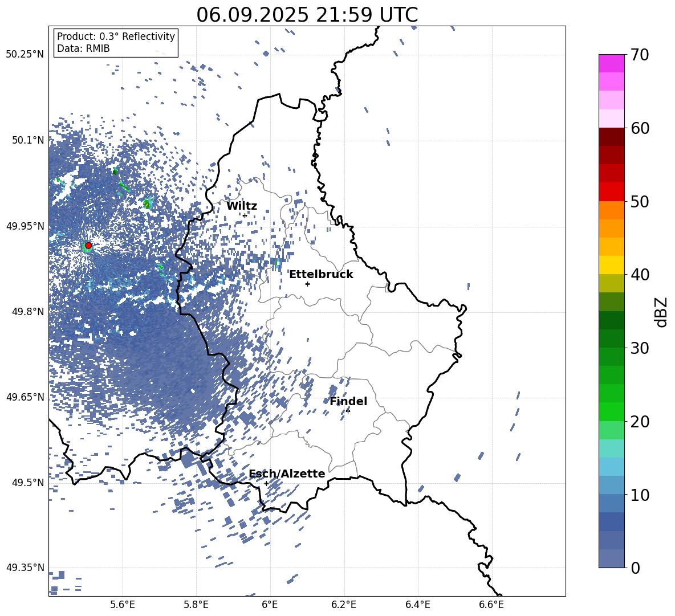Click the 6.6°E longitude label
The image size is (675, 616).
(491, 605)
